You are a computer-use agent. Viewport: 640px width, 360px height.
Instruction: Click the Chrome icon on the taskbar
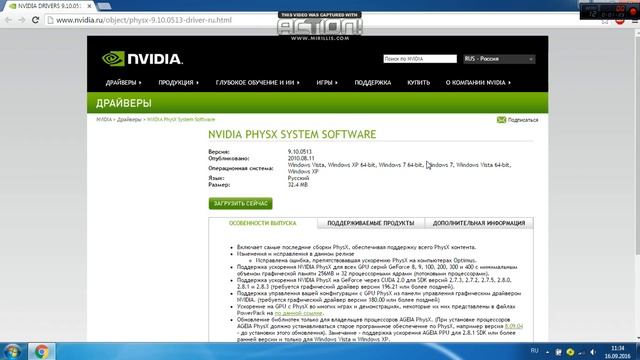coord(41,351)
